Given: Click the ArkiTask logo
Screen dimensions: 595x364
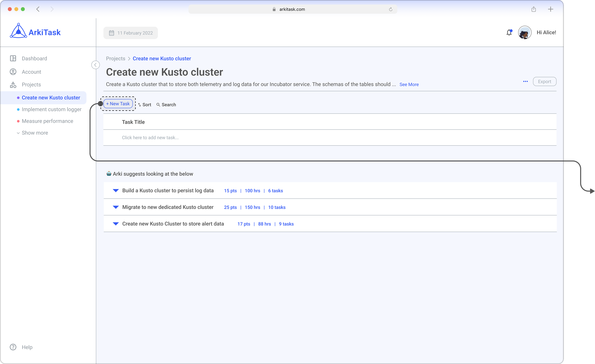Looking at the screenshot, I should coord(35,32).
